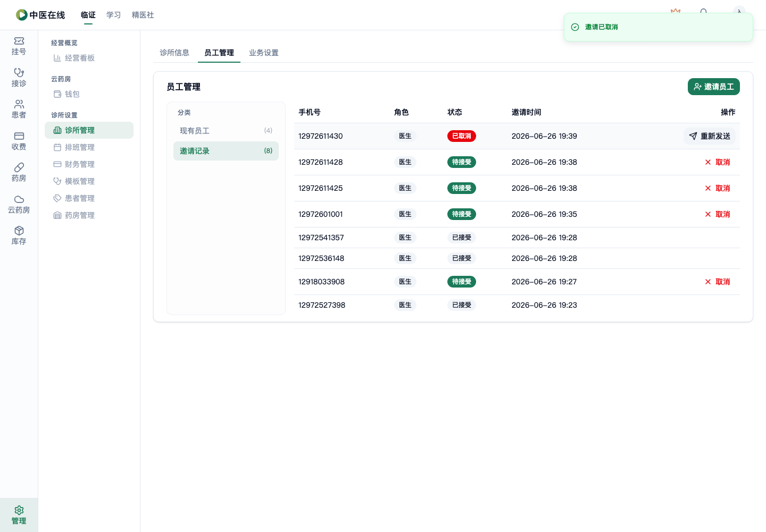Screen dimensions: 766x532
Task: Click the 经营看板 chart icon
Action: click(x=57, y=58)
